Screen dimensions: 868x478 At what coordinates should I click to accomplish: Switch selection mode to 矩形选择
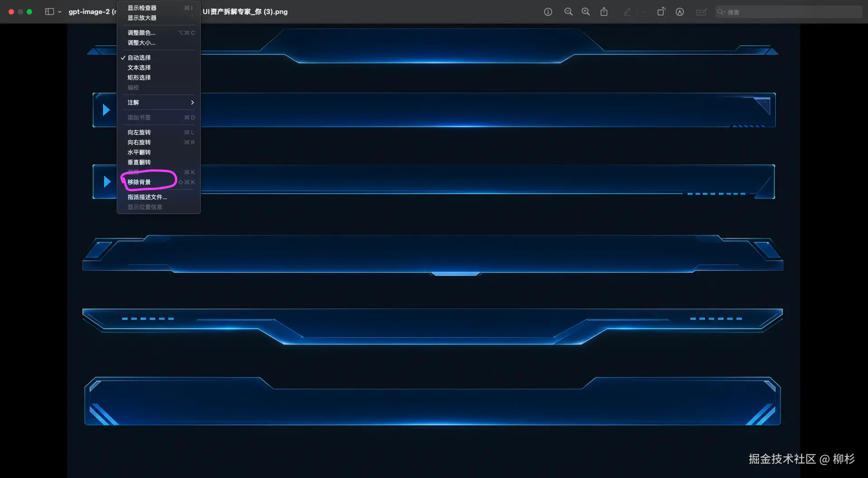(x=139, y=77)
